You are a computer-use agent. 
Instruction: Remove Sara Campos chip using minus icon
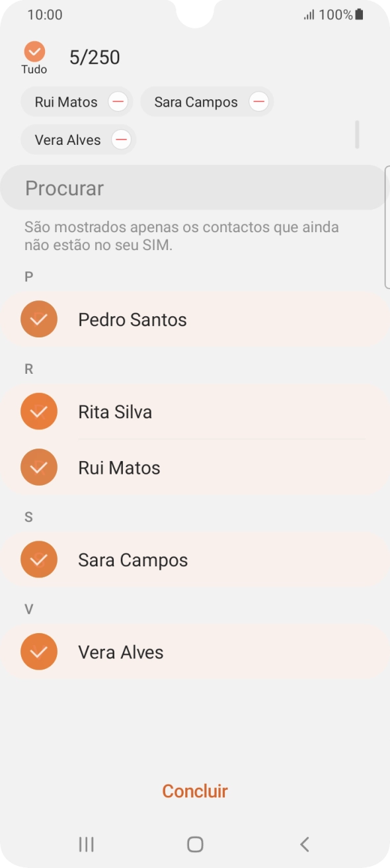[x=258, y=101]
